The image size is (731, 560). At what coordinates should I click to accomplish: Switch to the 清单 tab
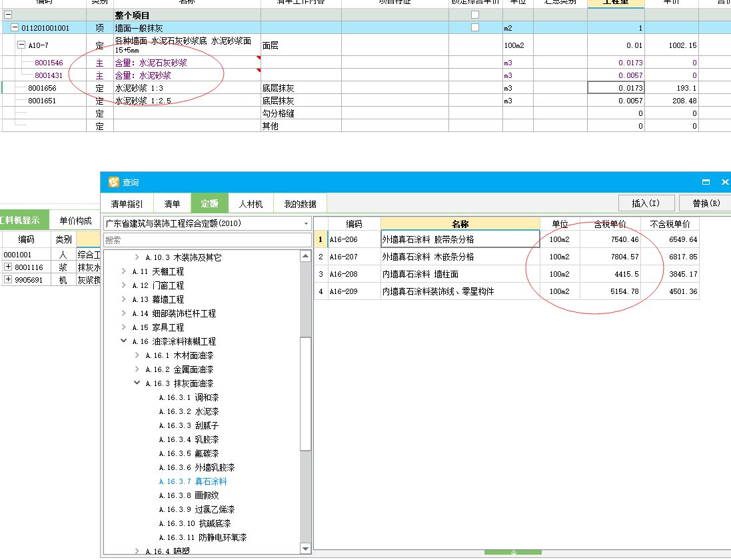[x=172, y=204]
